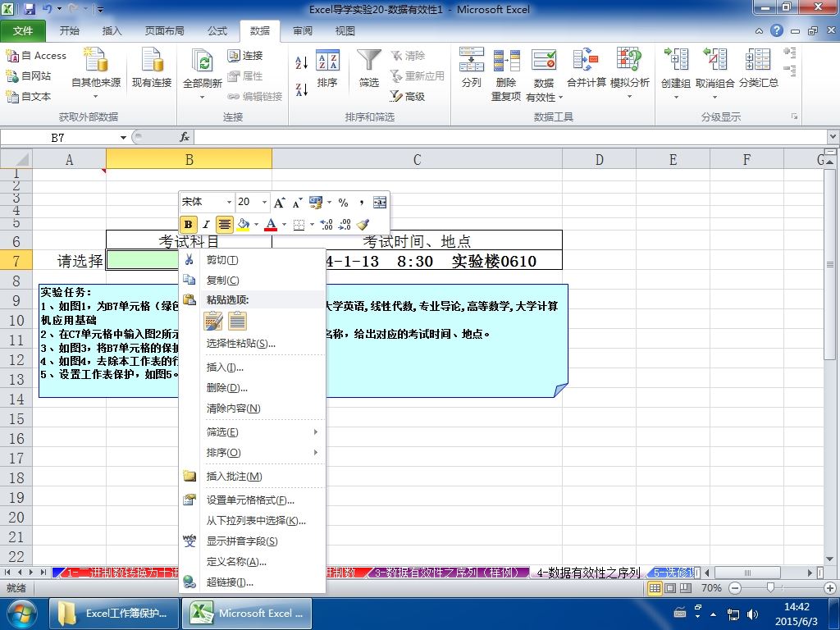This screenshot has width=840, height=630.
Task: Click the Refresh All (全部刷新) icon
Action: point(203,62)
